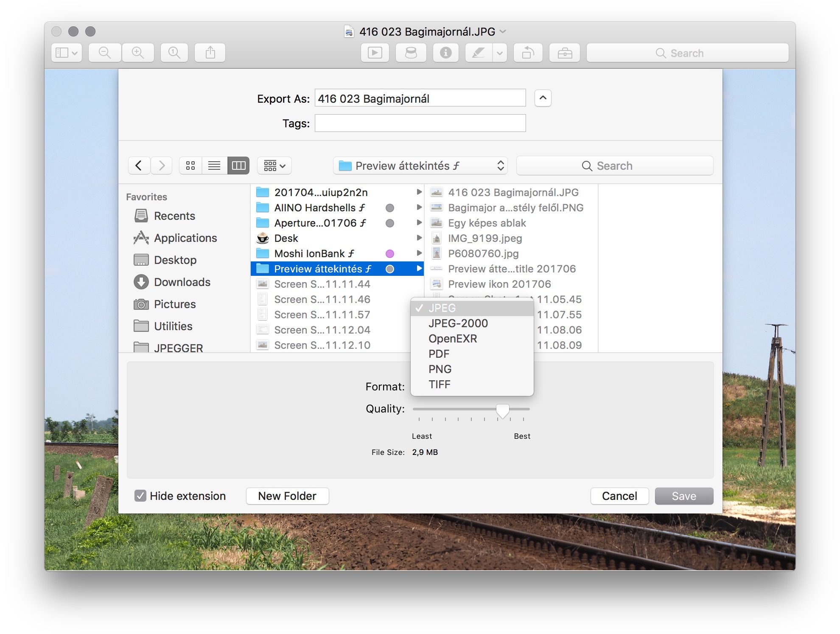This screenshot has height=634, width=840.
Task: Select the Preview áttekintés folder row
Action: point(337,269)
